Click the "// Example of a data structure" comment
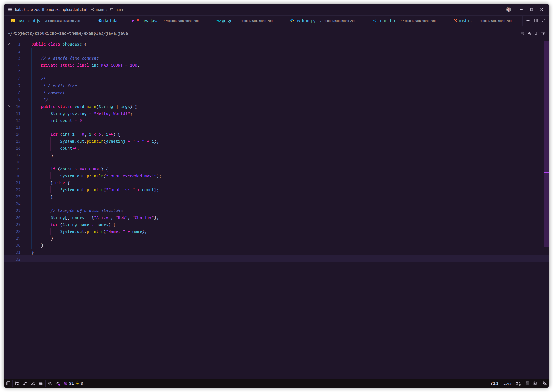Image resolution: width=553 pixels, height=392 pixels. 86,210
